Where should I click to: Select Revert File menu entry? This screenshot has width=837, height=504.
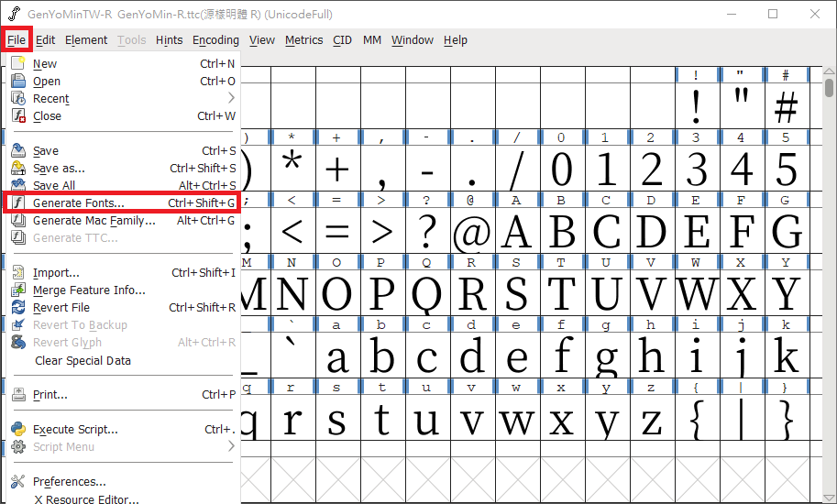click(x=122, y=307)
